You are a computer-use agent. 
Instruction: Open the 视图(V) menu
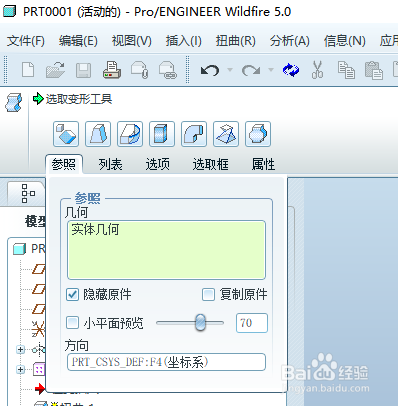pyautogui.click(x=132, y=41)
